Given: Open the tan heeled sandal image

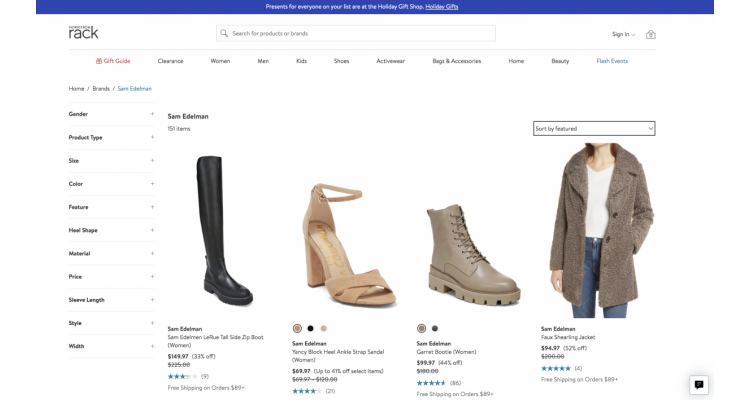Looking at the screenshot, I should pos(348,245).
